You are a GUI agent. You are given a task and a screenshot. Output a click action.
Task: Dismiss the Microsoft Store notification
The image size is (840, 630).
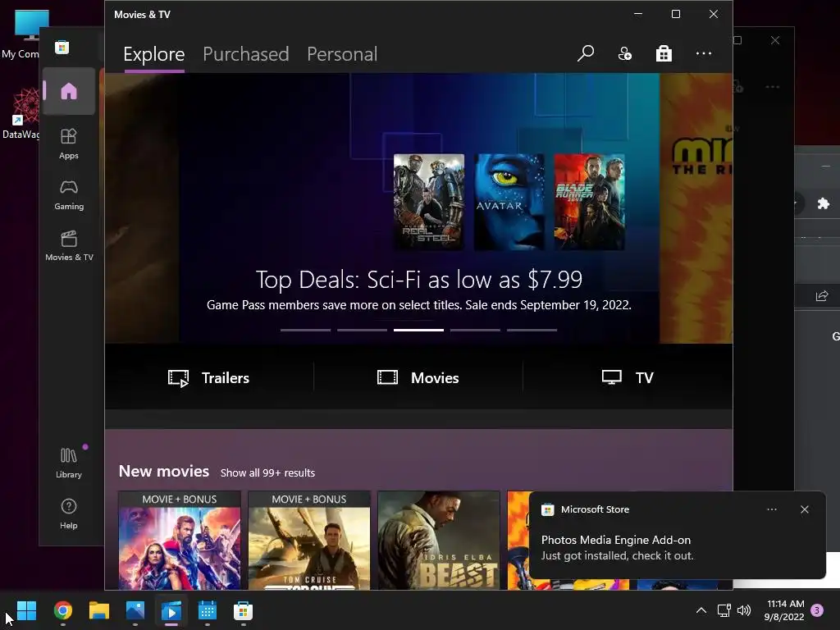(805, 509)
